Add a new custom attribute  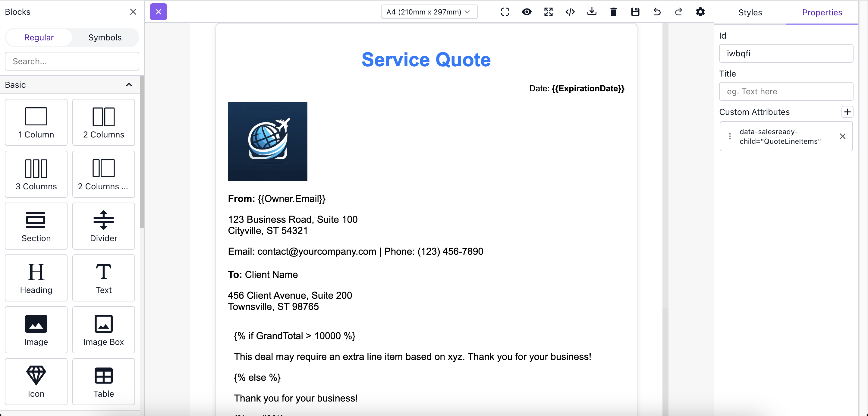coord(847,112)
